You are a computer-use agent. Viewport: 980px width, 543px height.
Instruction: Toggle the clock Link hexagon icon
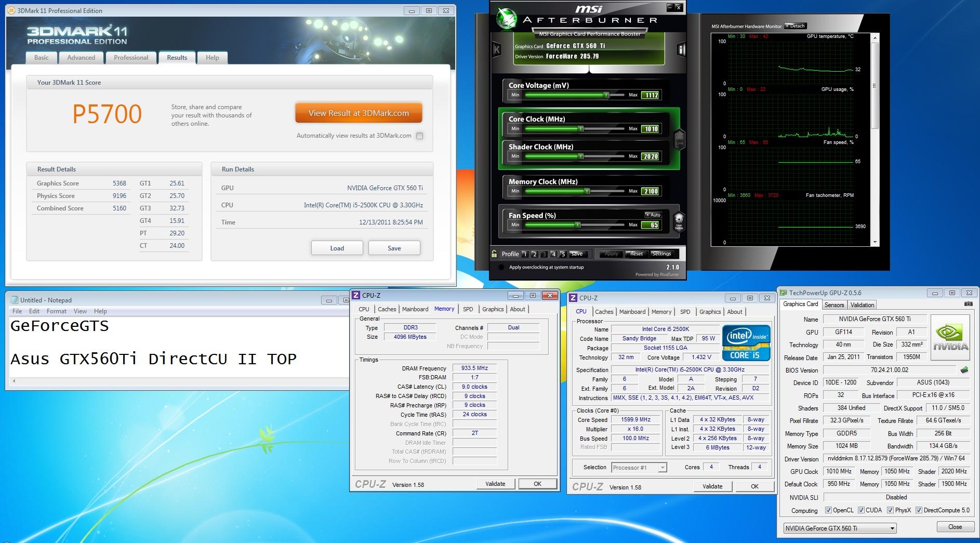click(x=679, y=139)
